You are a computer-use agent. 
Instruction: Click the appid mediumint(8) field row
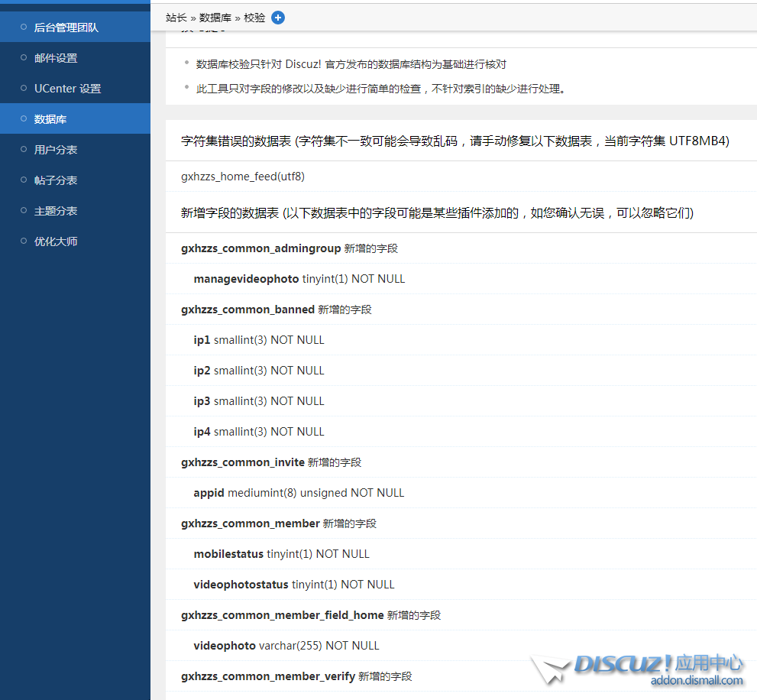(461, 493)
